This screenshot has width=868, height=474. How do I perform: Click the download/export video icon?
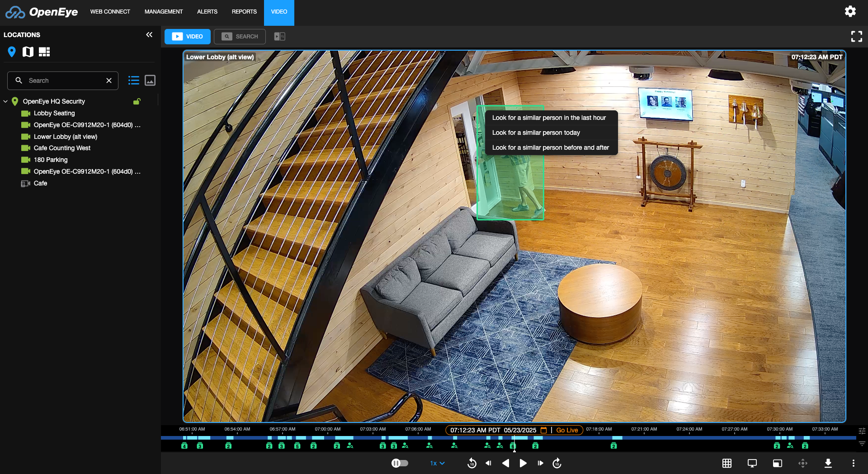coord(828,463)
